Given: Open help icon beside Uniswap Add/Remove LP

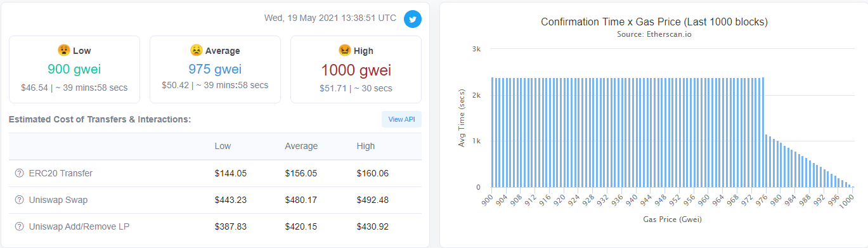Looking at the screenshot, I should (19, 226).
